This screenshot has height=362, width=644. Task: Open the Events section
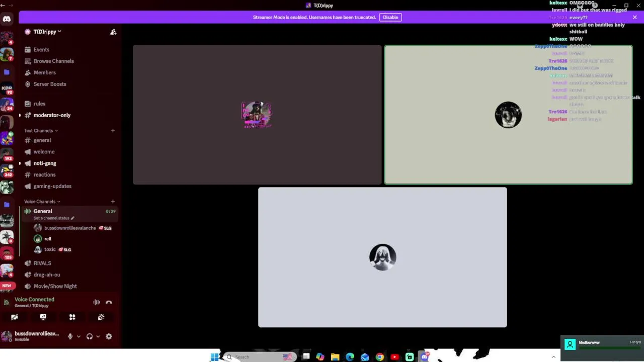41,50
